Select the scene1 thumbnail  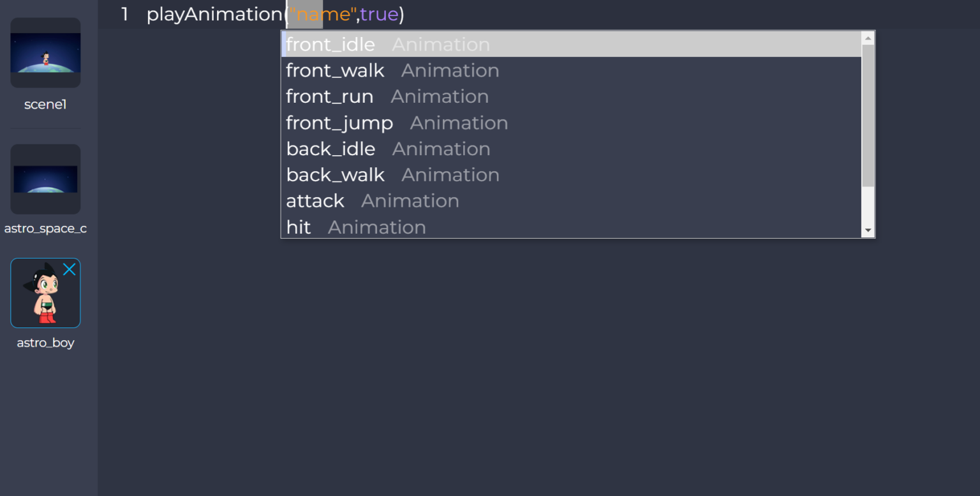pos(45,53)
